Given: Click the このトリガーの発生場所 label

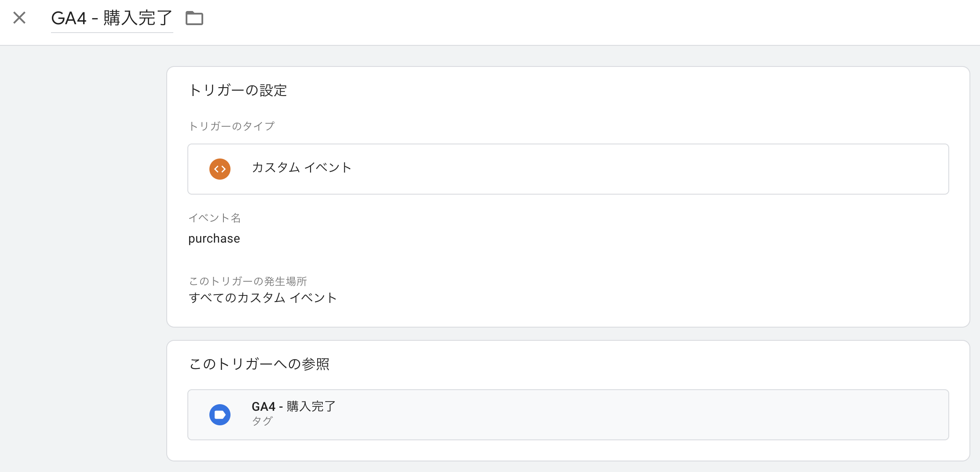Looking at the screenshot, I should click(248, 281).
